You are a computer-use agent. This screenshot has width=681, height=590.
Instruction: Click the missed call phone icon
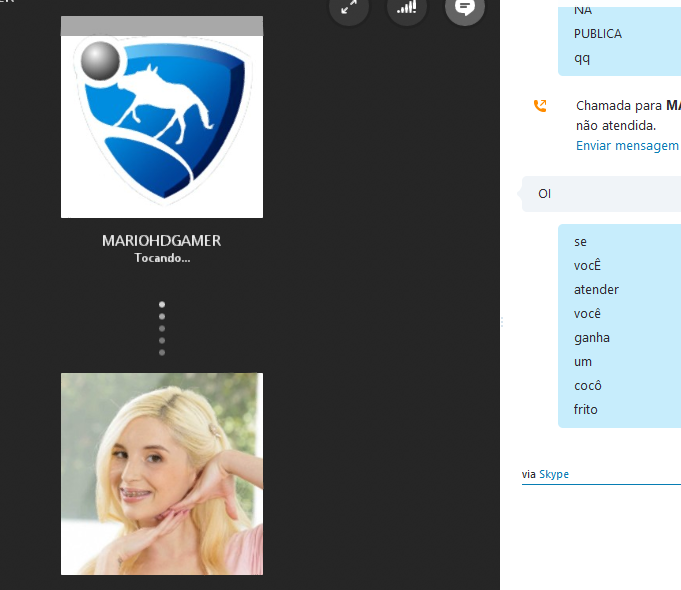click(x=540, y=106)
